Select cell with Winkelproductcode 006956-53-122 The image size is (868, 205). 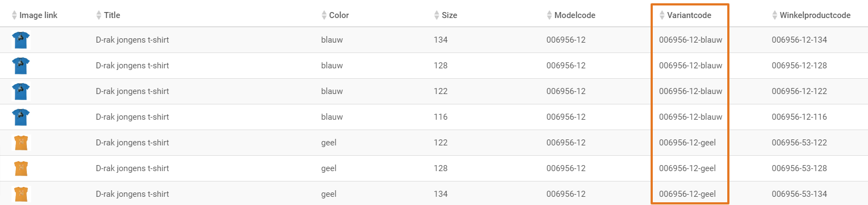tap(800, 143)
